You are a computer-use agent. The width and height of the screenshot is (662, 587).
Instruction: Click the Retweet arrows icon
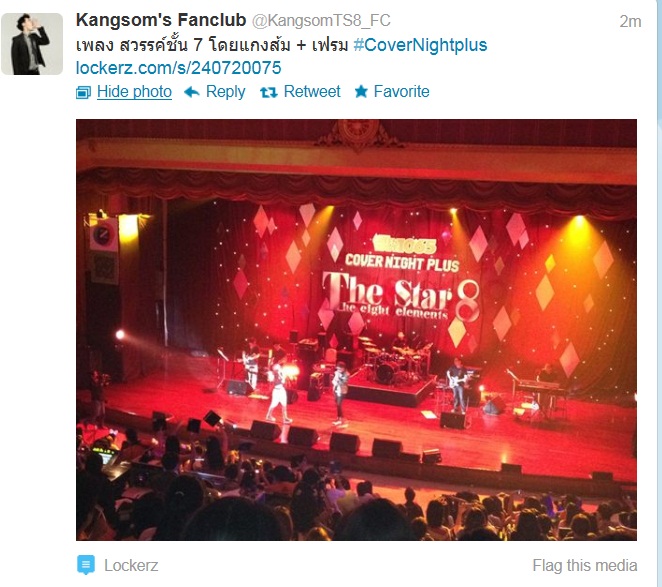click(269, 92)
